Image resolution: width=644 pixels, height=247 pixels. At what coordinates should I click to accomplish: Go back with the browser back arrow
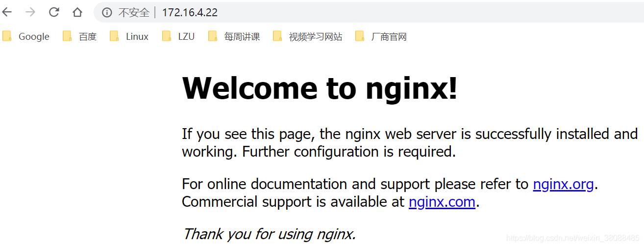[x=6, y=12]
